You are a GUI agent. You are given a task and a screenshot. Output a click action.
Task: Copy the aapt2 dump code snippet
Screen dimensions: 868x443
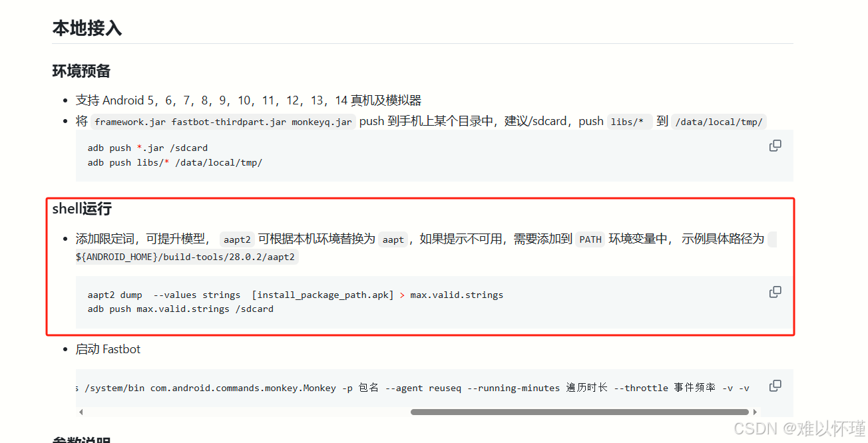coord(775,291)
